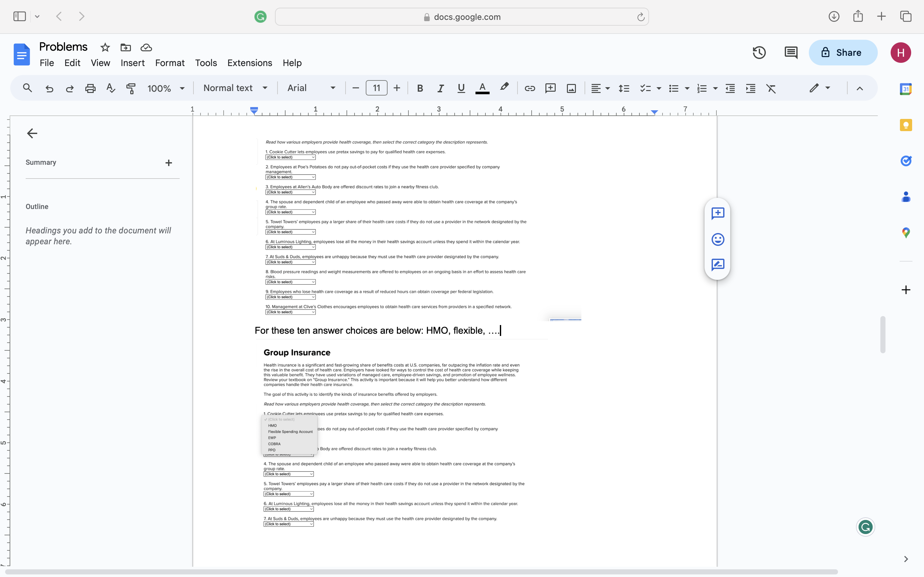Open the Extensions menu
This screenshot has width=924, height=577.
250,63
